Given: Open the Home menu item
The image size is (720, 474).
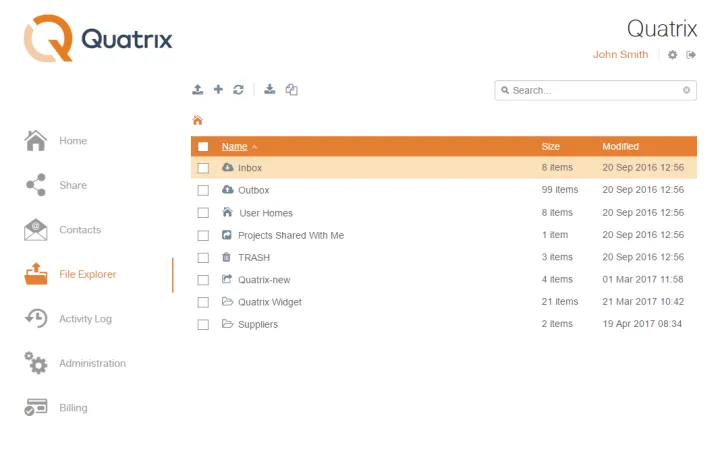Looking at the screenshot, I should (73, 141).
